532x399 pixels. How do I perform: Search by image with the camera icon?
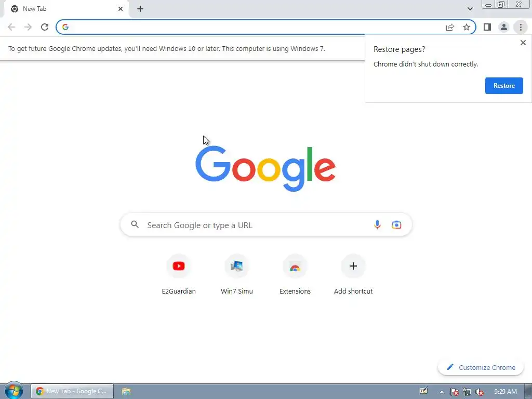(396, 224)
